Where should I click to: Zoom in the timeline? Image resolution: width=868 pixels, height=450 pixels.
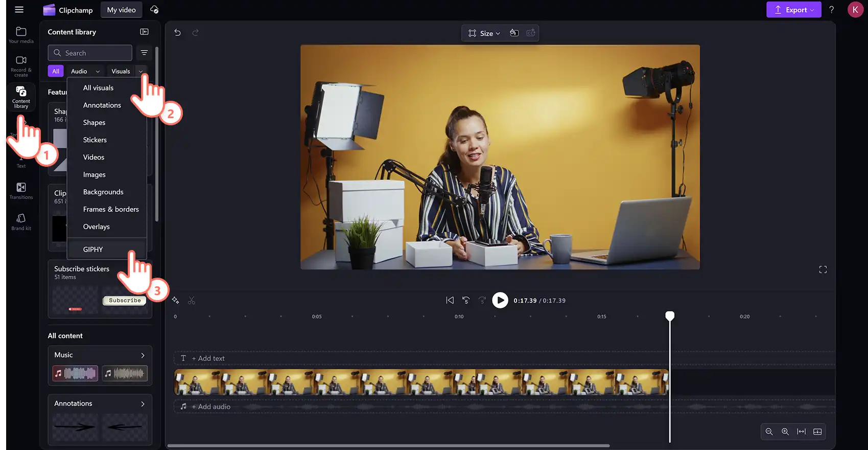point(785,432)
